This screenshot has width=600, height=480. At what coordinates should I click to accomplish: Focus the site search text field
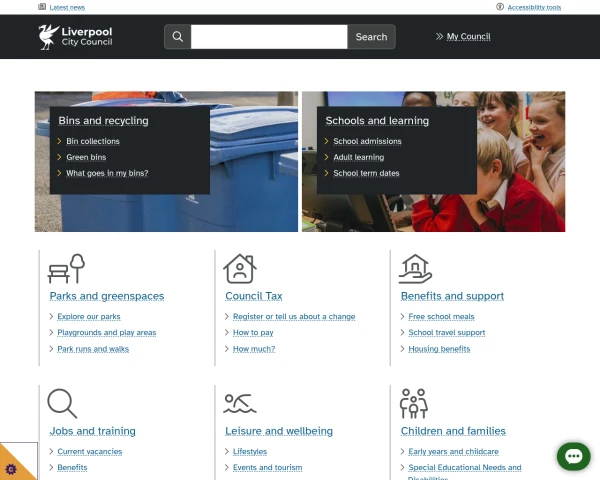coord(269,37)
